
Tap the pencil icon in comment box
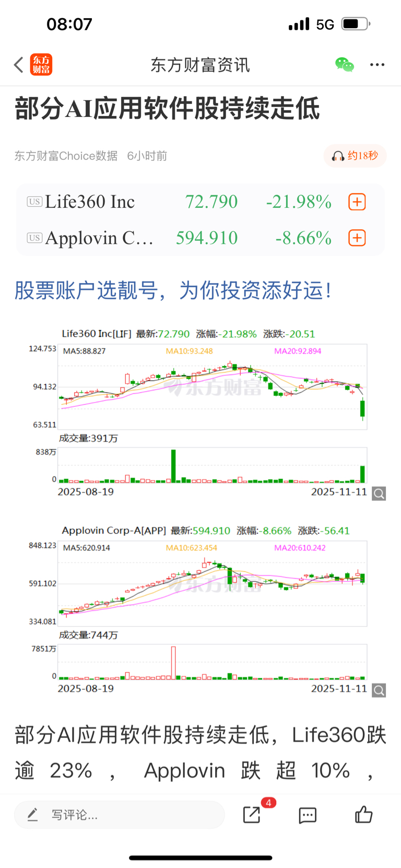pyautogui.click(x=32, y=815)
